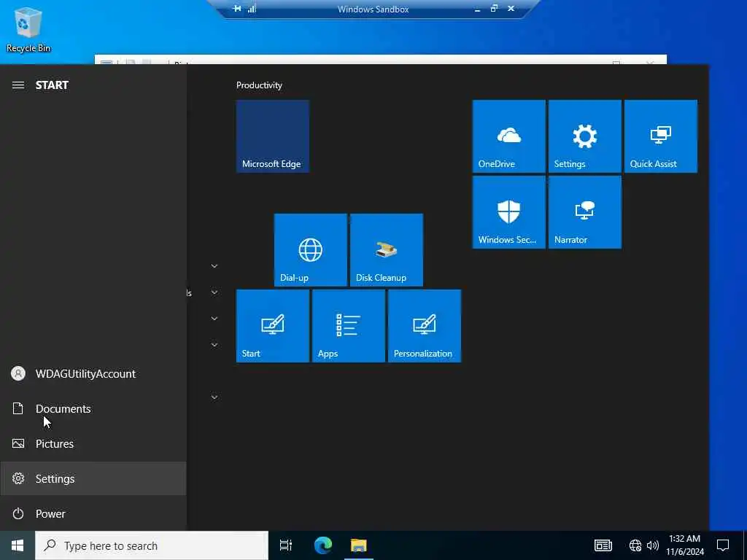Open the Action Center notifications icon
747x560 pixels.
click(x=723, y=545)
